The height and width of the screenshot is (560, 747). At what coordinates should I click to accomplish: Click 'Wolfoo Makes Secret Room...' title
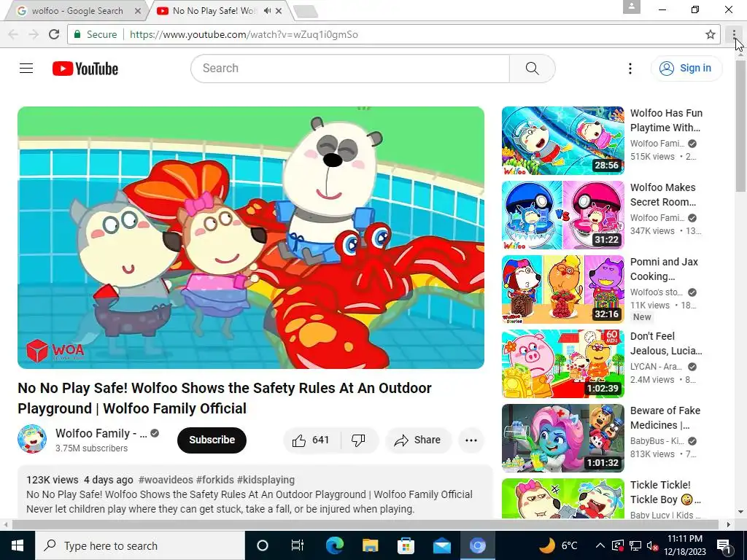[663, 194]
